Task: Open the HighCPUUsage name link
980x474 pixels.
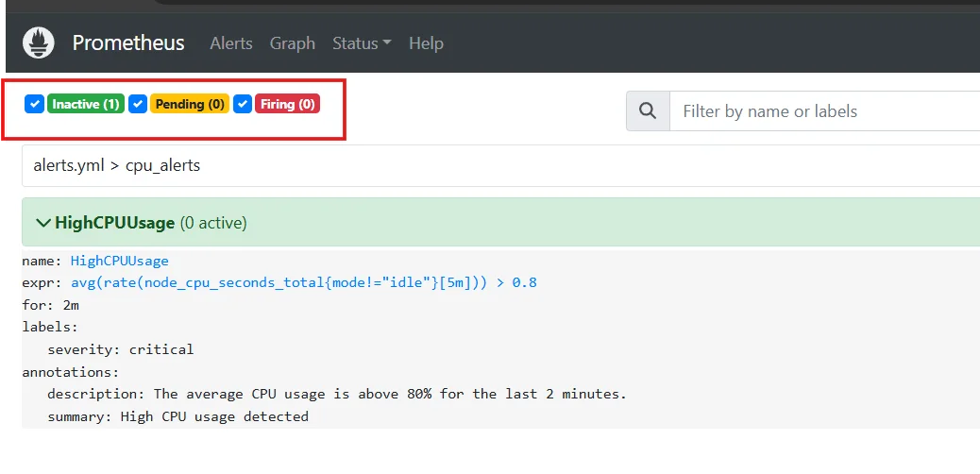Action: click(x=119, y=261)
